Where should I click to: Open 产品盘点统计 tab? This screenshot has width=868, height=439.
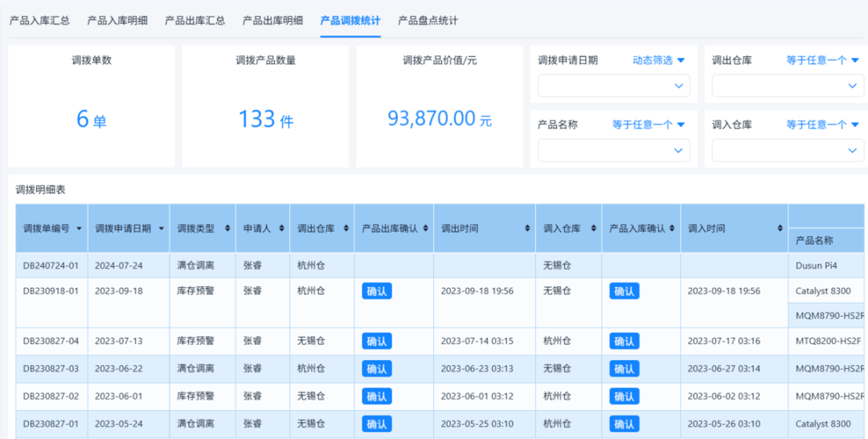coord(428,21)
